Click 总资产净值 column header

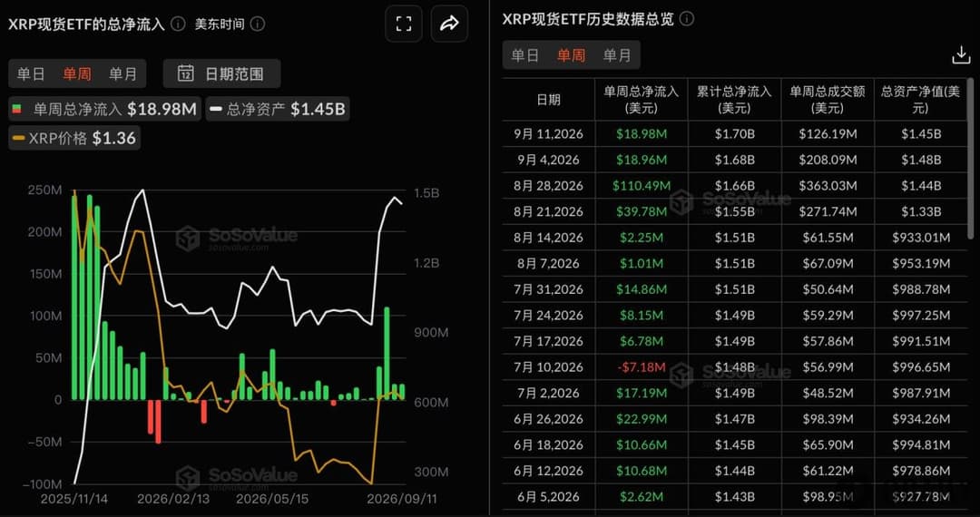pyautogui.click(x=920, y=99)
